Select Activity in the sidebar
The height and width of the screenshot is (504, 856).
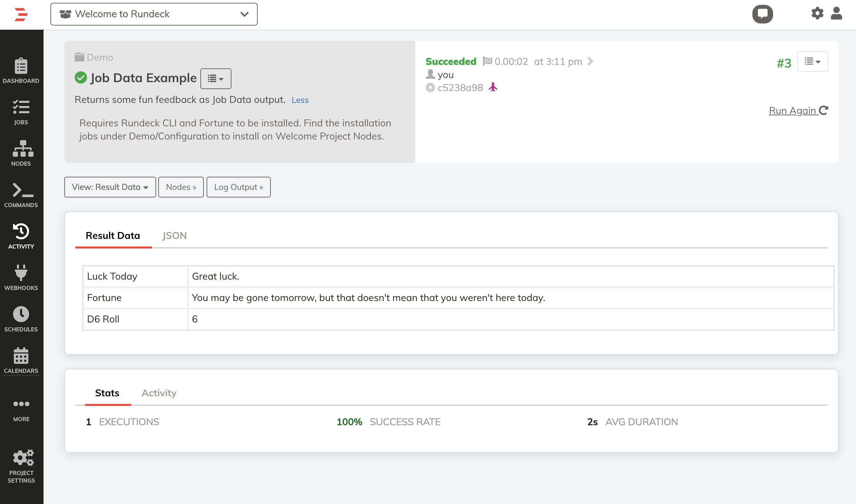click(x=21, y=236)
